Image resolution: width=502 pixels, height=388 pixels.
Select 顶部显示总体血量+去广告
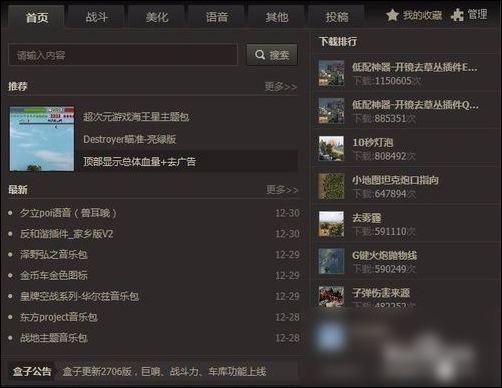(139, 162)
